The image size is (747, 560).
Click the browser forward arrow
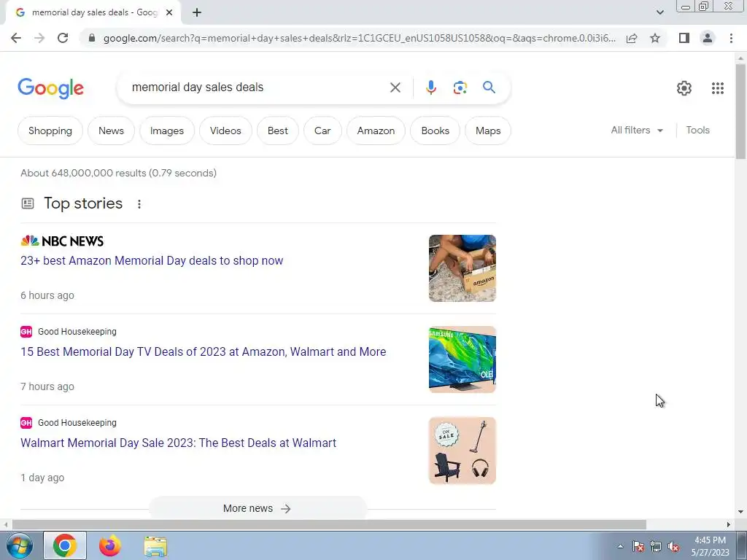(x=39, y=38)
